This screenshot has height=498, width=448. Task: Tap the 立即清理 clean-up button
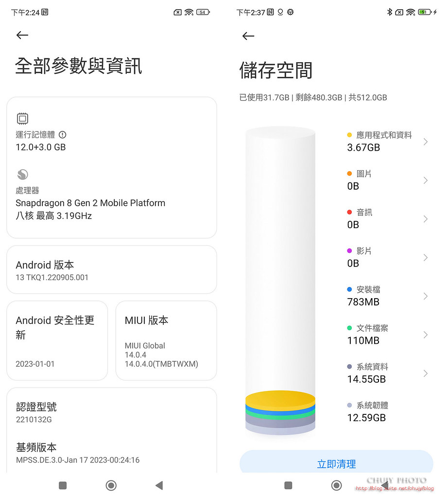[x=336, y=462]
